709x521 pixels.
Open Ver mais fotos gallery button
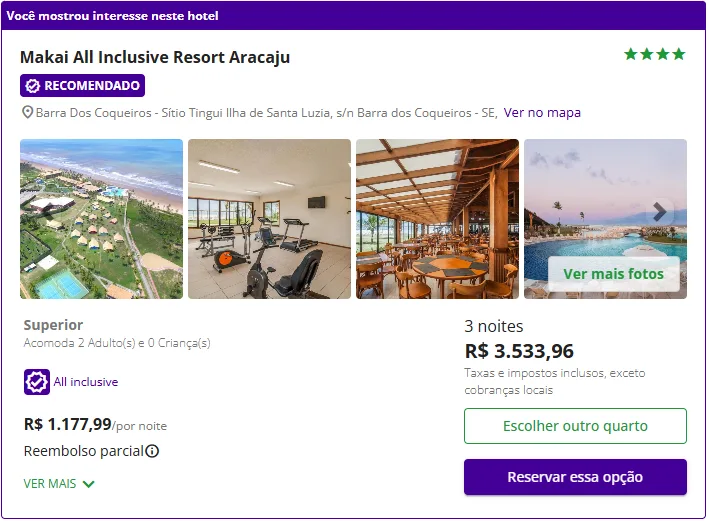pyautogui.click(x=613, y=274)
